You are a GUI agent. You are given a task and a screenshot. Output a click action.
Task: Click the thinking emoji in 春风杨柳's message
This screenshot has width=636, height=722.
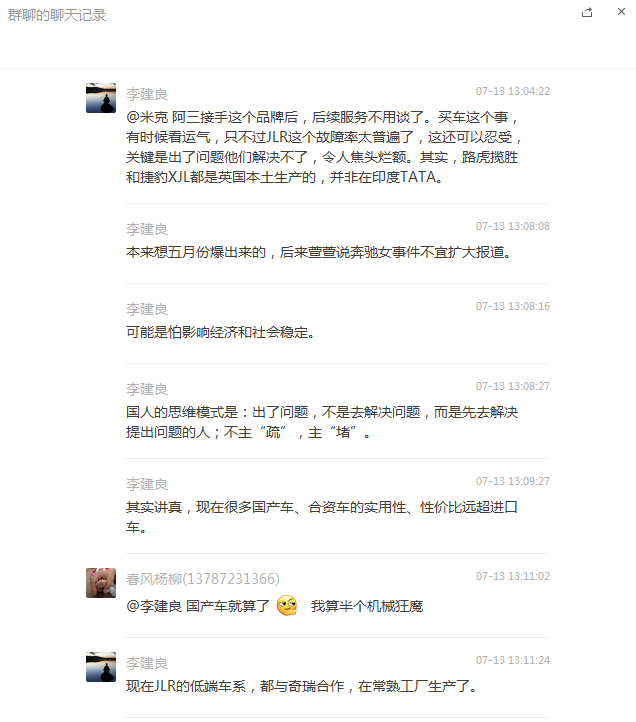(287, 606)
